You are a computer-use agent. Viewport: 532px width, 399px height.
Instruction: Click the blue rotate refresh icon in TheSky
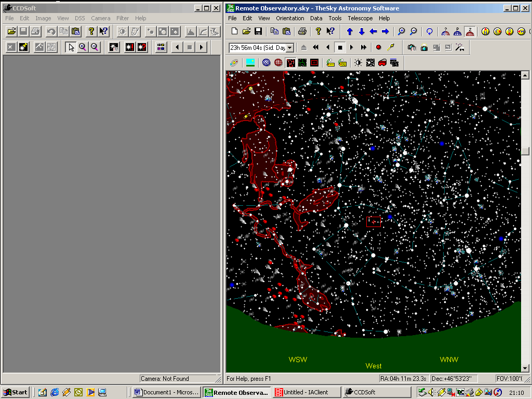tap(429, 32)
